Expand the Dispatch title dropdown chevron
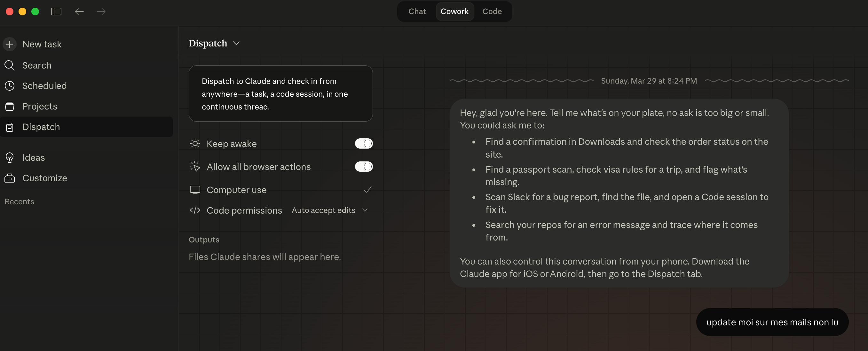The width and height of the screenshot is (868, 351). pyautogui.click(x=236, y=43)
